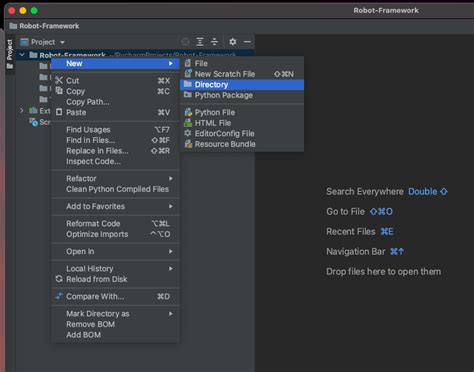
Task: Select Optimize Imports
Action: click(x=115, y=234)
